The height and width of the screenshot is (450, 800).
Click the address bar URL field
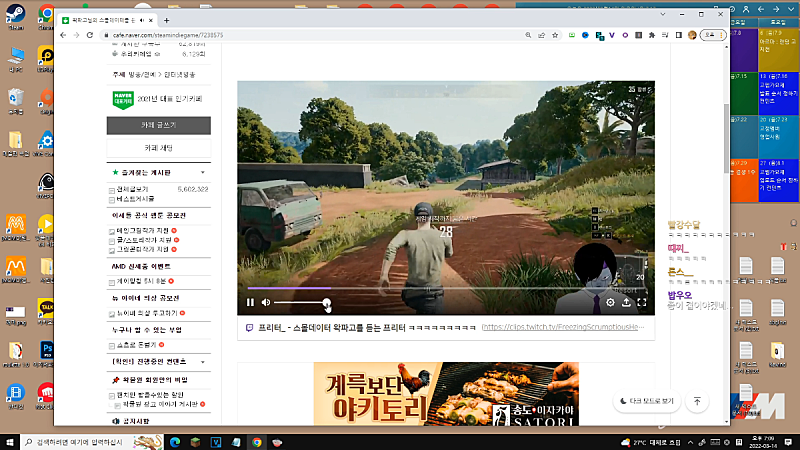tap(300, 35)
